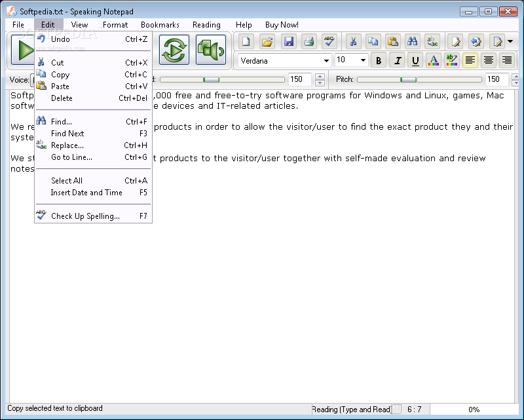The image size is (524, 420).
Task: Click the cursor position 6 : 7 status entry
Action: click(415, 410)
